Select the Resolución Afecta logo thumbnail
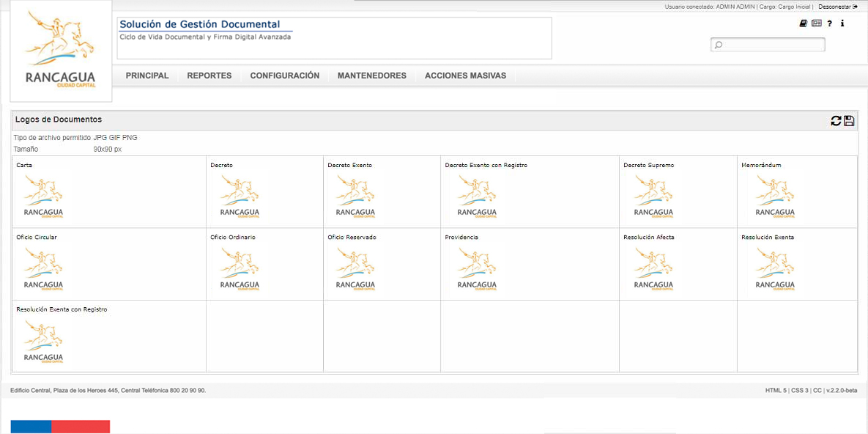Screen dimensions: 868x434 653,269
